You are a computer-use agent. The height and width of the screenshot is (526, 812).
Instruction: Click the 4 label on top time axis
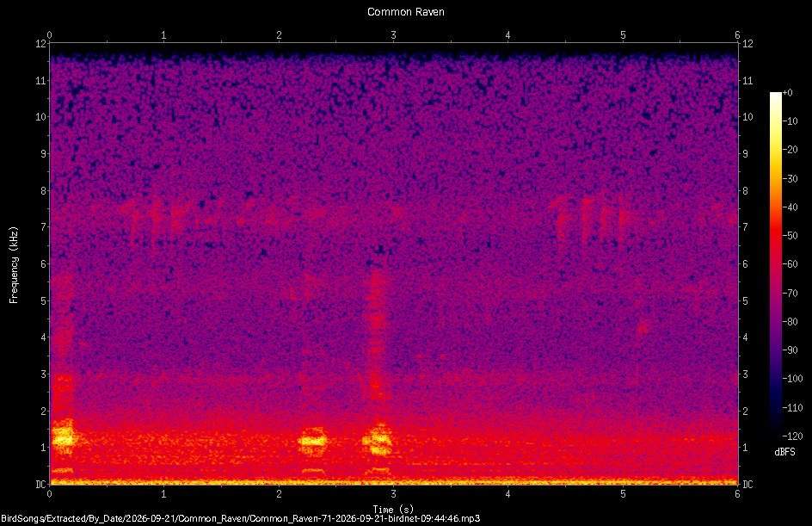pyautogui.click(x=508, y=35)
